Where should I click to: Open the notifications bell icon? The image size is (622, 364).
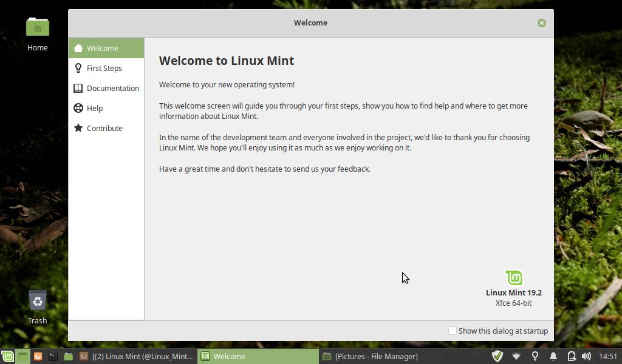(553, 356)
